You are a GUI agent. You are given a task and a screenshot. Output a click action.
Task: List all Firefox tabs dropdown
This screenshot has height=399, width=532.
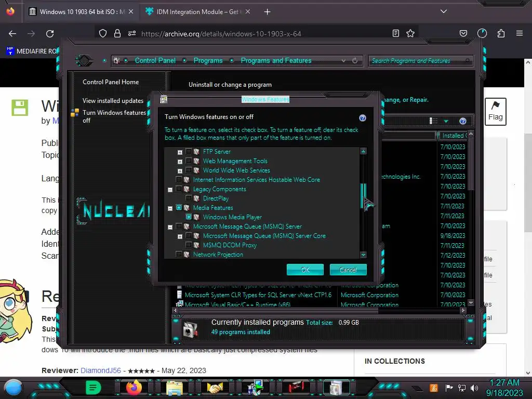click(x=444, y=11)
